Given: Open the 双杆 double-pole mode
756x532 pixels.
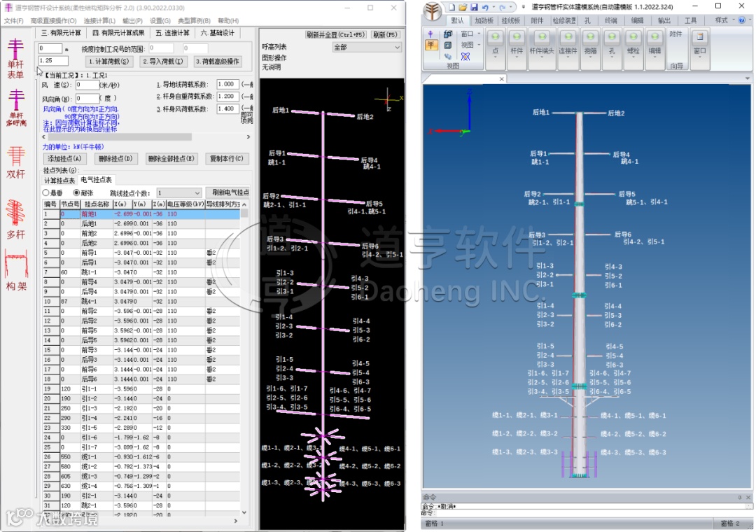Looking at the screenshot, I should tap(15, 160).
